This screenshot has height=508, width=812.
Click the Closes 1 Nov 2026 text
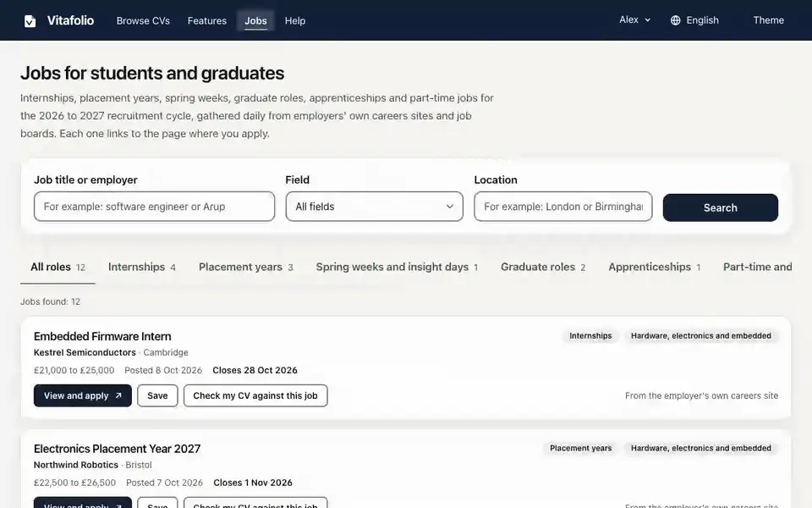point(253,483)
